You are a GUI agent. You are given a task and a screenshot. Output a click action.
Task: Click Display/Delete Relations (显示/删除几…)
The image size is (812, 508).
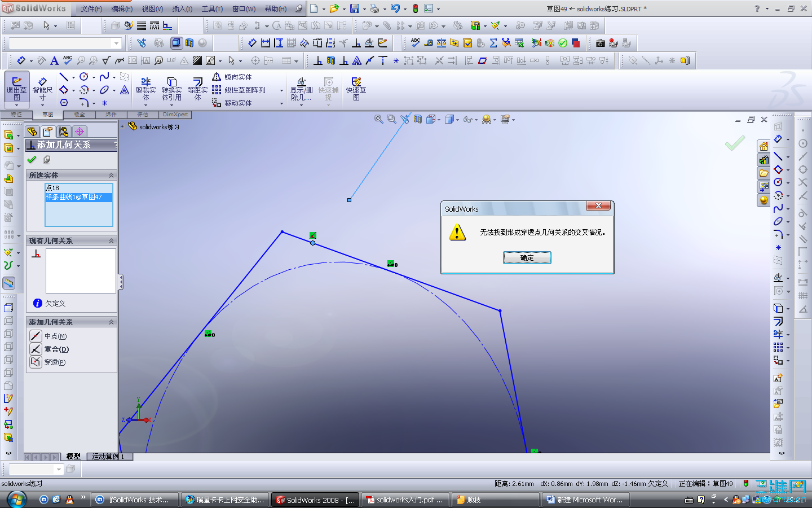(301, 89)
